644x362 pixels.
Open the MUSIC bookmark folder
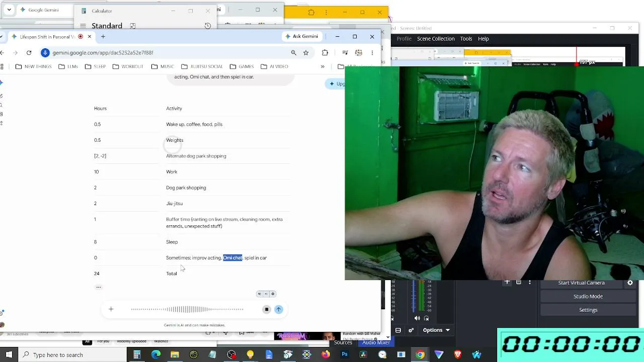[x=163, y=66]
